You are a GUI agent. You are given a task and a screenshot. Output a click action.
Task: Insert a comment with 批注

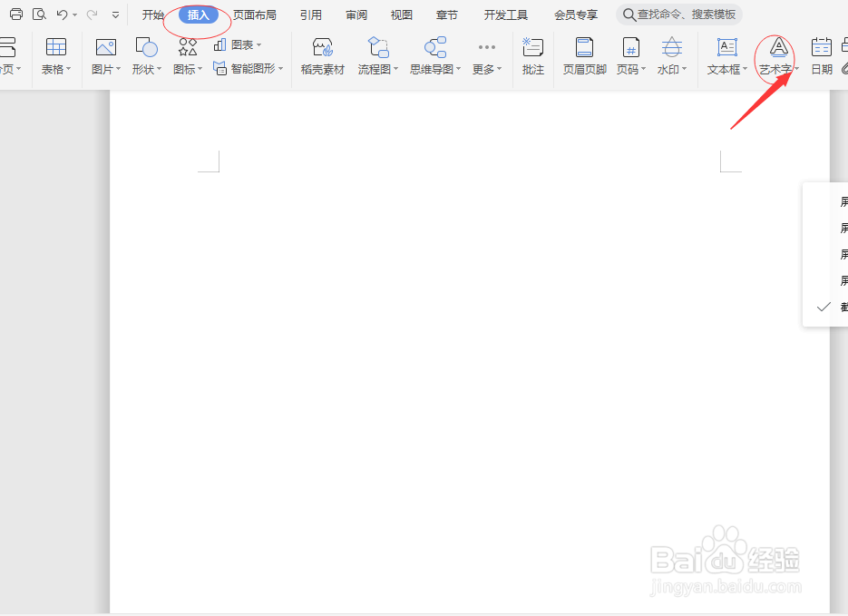(x=532, y=56)
